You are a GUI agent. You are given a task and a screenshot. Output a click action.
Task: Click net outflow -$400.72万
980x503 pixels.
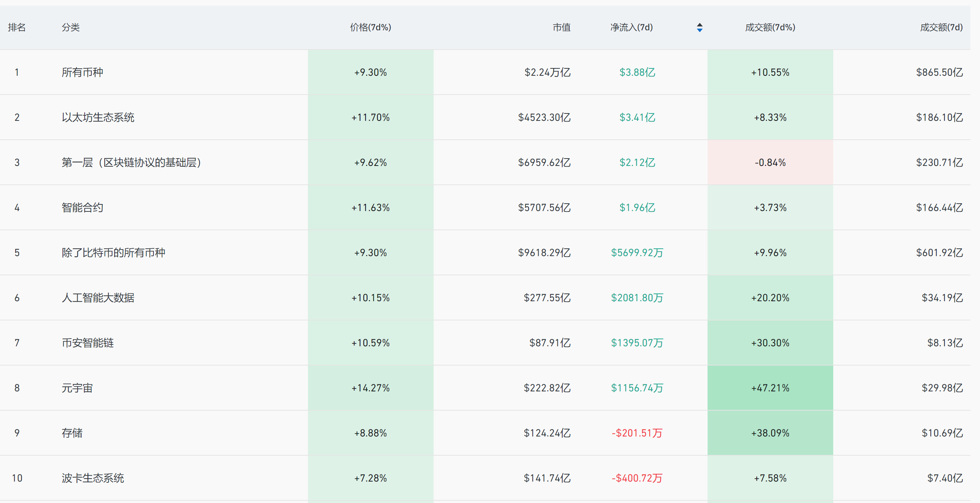pos(637,478)
